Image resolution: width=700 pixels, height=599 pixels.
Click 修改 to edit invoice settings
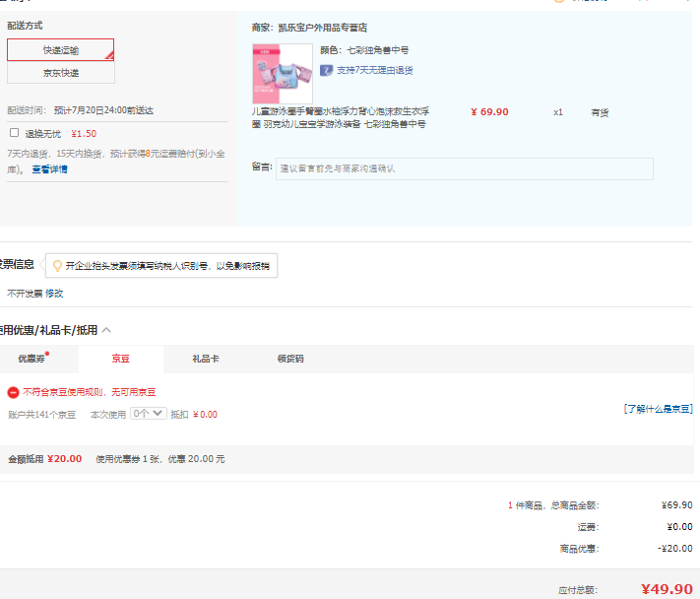tap(54, 293)
